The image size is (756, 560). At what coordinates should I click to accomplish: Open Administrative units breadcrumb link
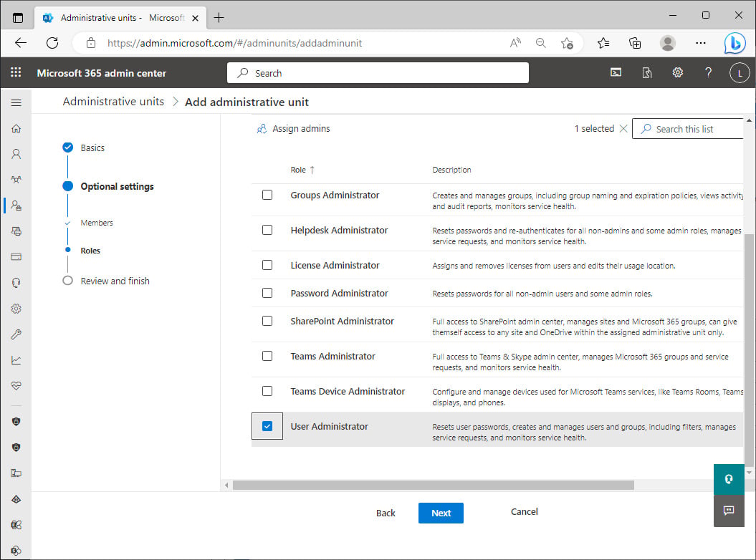point(113,102)
